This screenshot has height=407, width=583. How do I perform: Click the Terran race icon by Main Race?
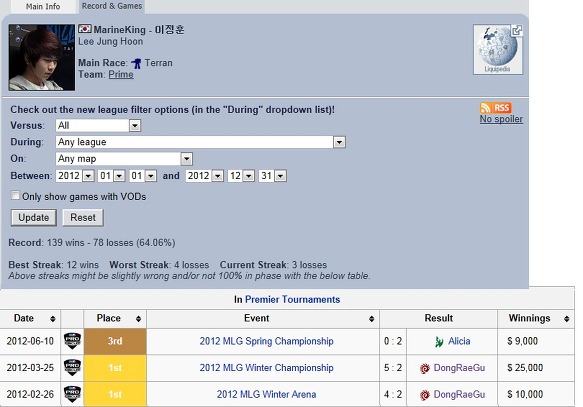[x=136, y=63]
